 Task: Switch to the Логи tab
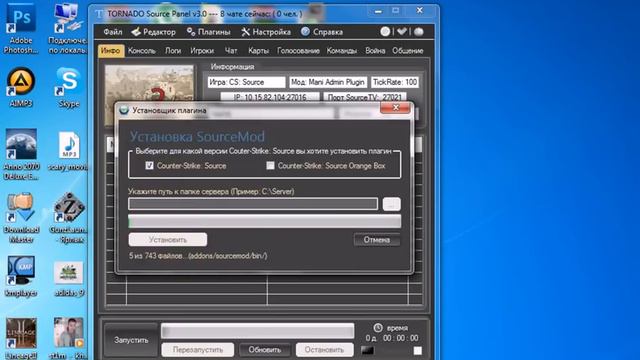(x=173, y=51)
